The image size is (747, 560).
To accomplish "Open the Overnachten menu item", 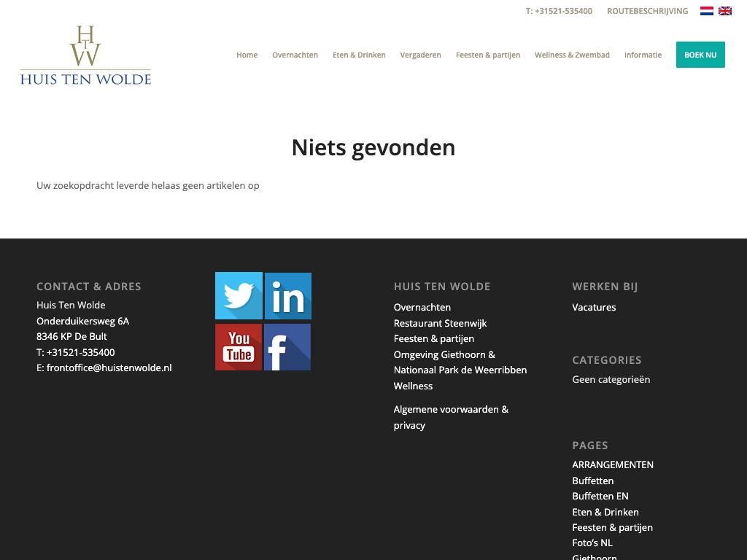I will point(295,55).
